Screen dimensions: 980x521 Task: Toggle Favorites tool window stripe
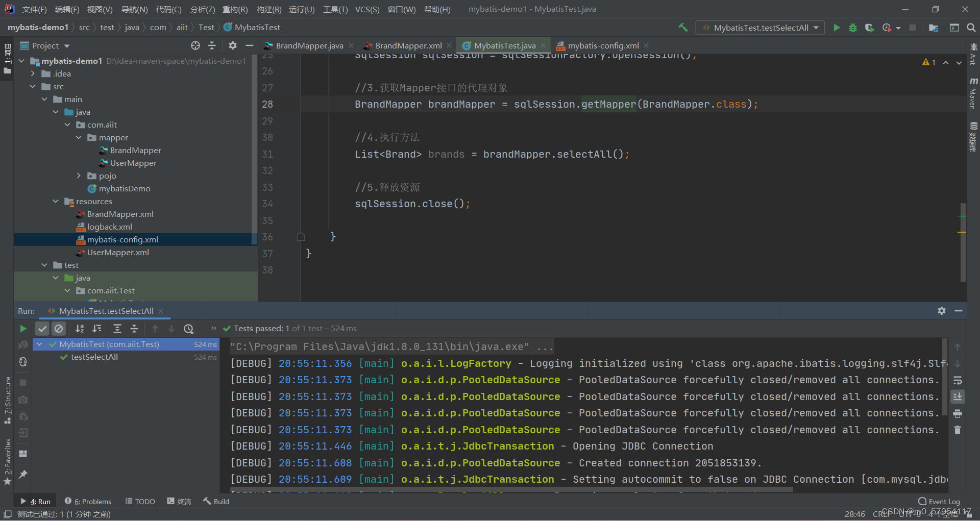(8, 462)
